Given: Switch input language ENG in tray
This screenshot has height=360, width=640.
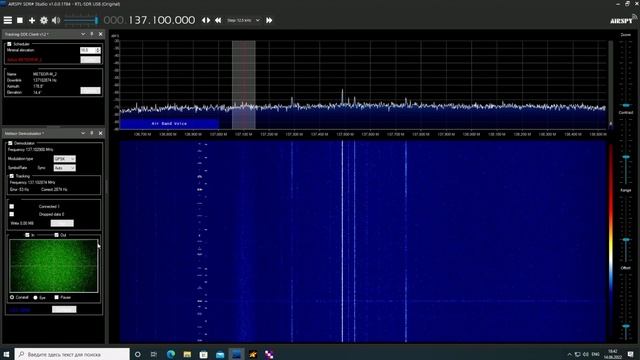Looking at the screenshot, I should (x=596, y=354).
